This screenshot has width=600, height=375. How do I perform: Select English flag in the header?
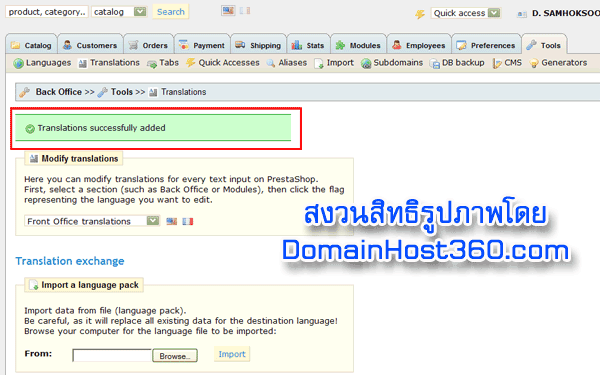[x=228, y=10]
